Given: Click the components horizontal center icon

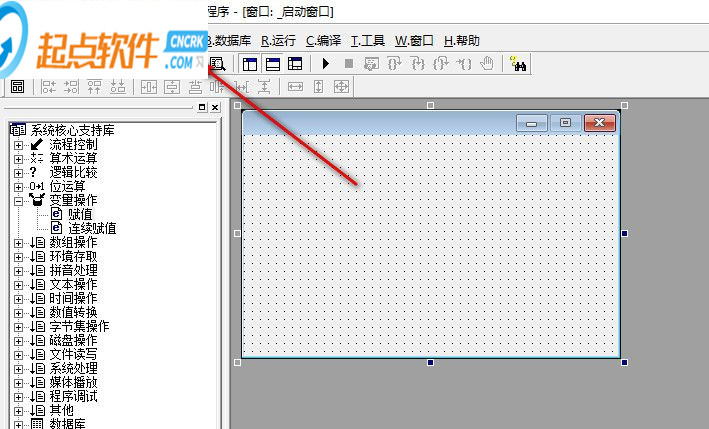Looking at the screenshot, I should coord(195,86).
